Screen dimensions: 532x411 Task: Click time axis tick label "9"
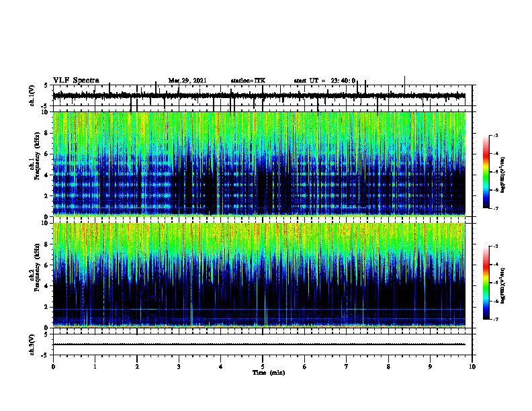(430, 367)
